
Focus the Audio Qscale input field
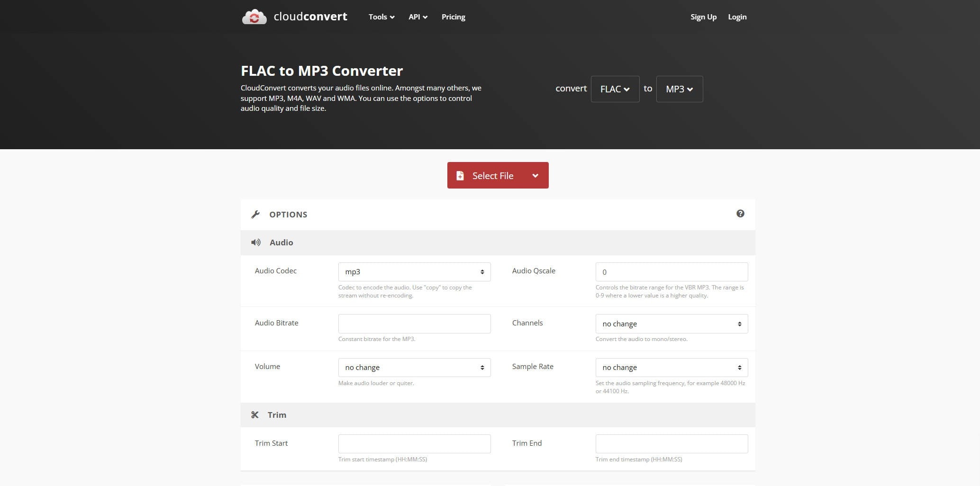coord(671,272)
